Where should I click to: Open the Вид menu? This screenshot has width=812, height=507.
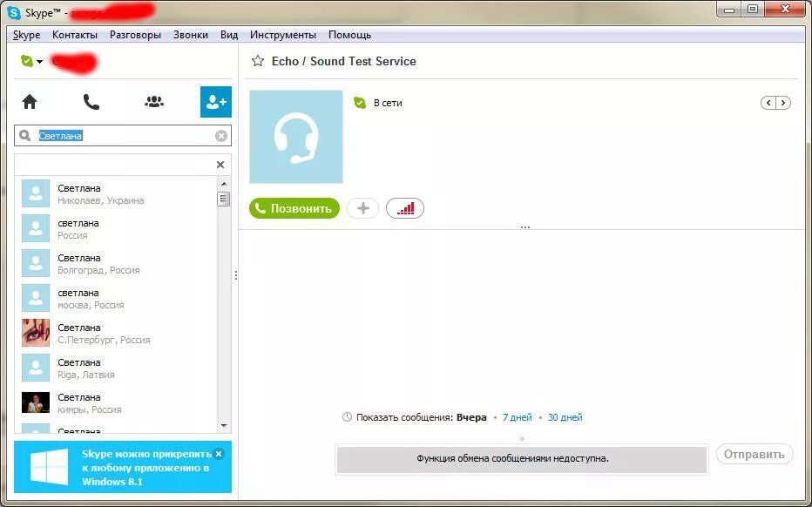pyautogui.click(x=229, y=35)
